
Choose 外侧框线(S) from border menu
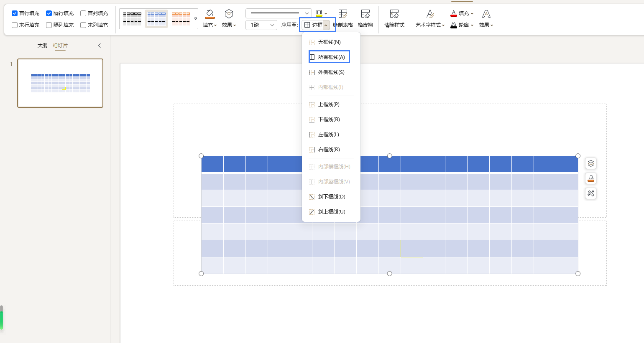[x=331, y=72]
